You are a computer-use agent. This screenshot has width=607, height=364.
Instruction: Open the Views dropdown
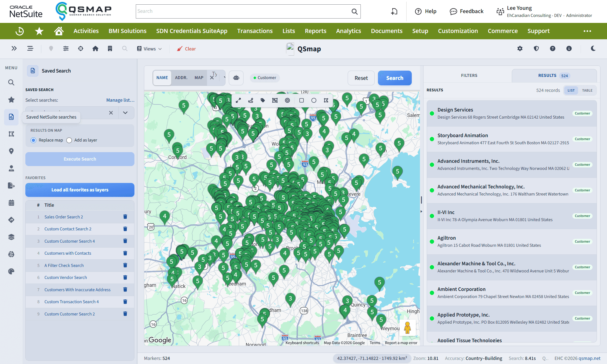pyautogui.click(x=149, y=49)
